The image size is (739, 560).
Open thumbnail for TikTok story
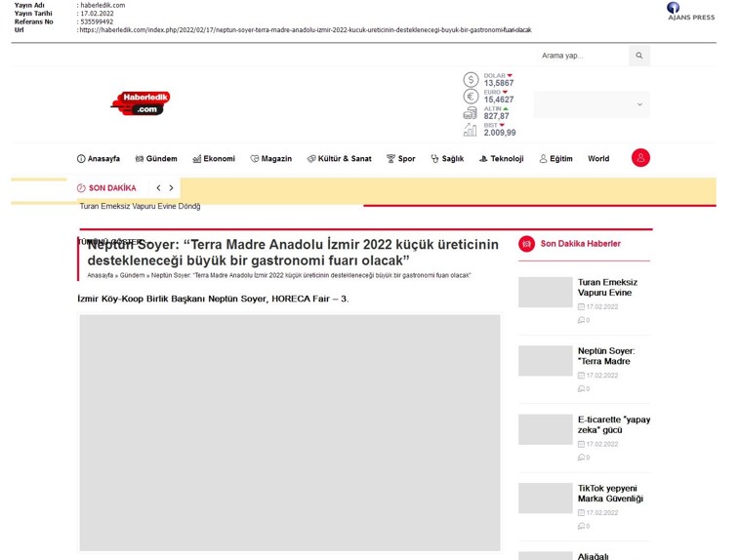pos(546,499)
